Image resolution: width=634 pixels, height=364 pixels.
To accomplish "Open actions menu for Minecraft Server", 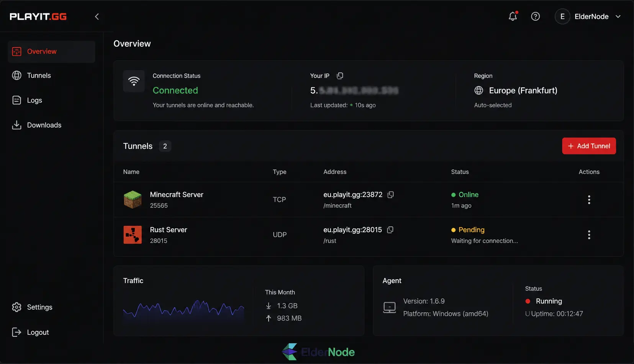I will tap(589, 200).
